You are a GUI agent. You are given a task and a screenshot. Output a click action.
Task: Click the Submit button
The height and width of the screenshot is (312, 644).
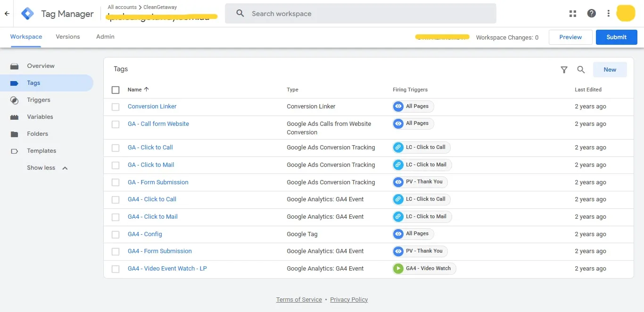pyautogui.click(x=617, y=37)
